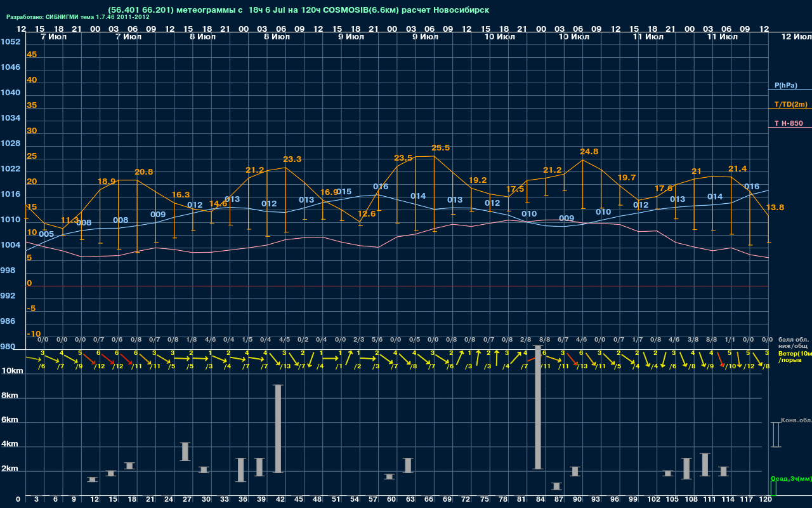
Task: Click the 11.3 temperature label
Action: [69, 220]
